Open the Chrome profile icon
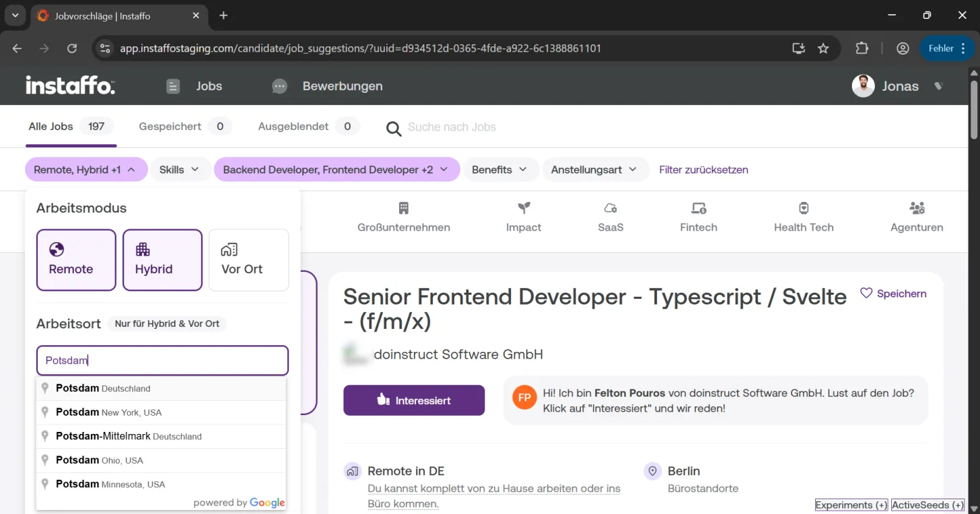 (x=903, y=48)
